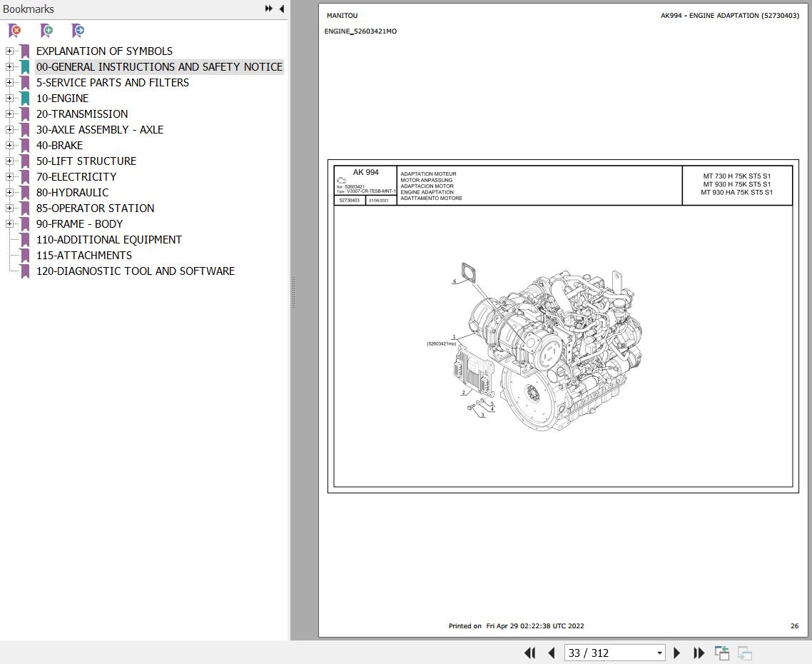This screenshot has height=664, width=812.
Task: Open the 80-HYDRAULIC bookmark
Action: point(73,193)
